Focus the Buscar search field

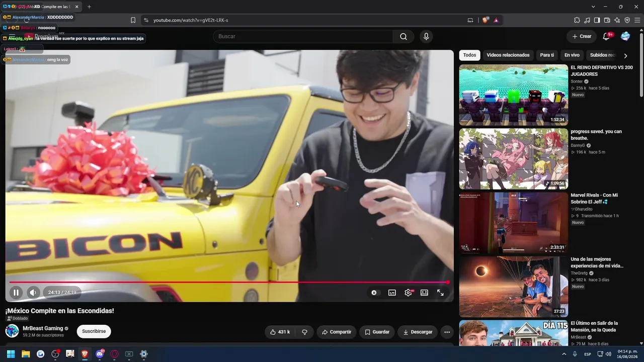303,36
